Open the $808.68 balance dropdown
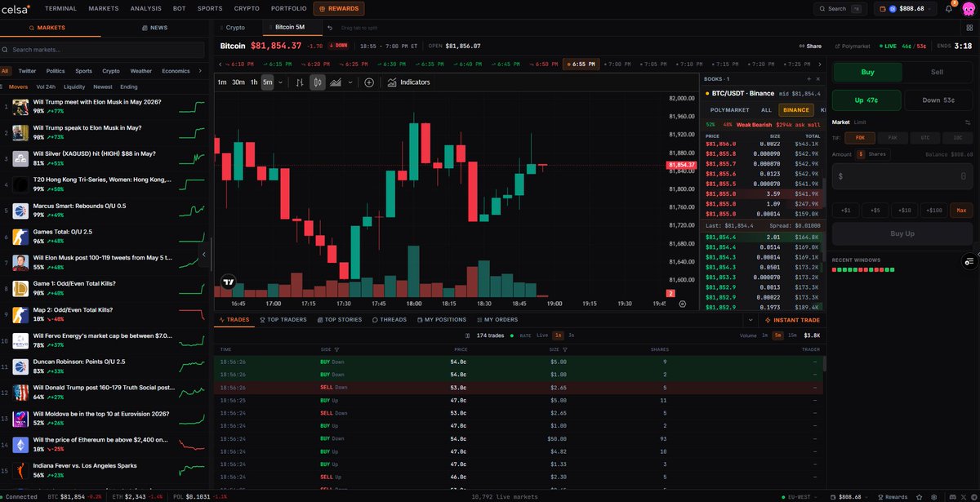 (904, 8)
